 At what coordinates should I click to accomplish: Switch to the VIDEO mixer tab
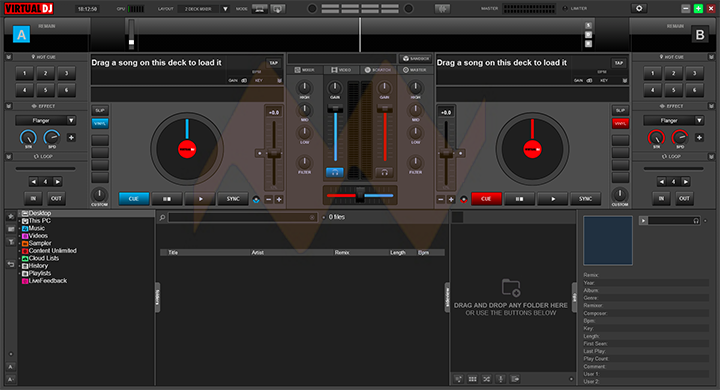click(x=341, y=70)
